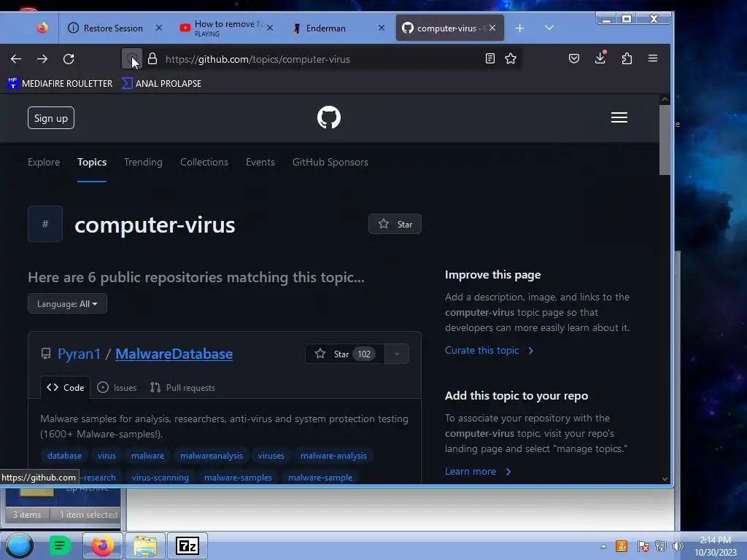This screenshot has height=560, width=747.
Task: Open the Pyran1 user link
Action: coord(79,354)
